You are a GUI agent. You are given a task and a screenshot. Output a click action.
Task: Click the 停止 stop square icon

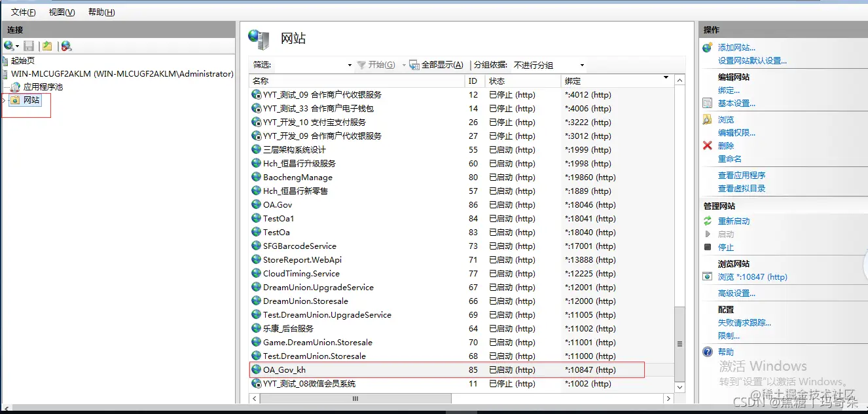coord(707,248)
